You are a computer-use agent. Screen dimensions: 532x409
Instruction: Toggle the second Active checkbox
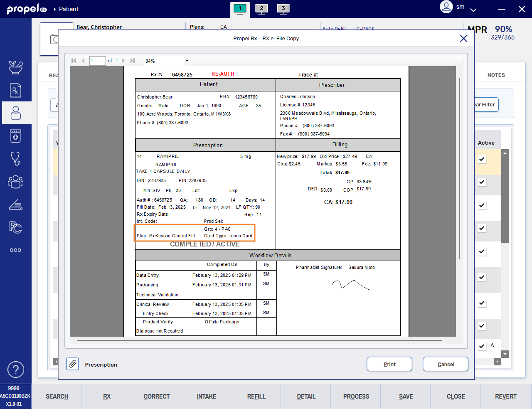[482, 182]
